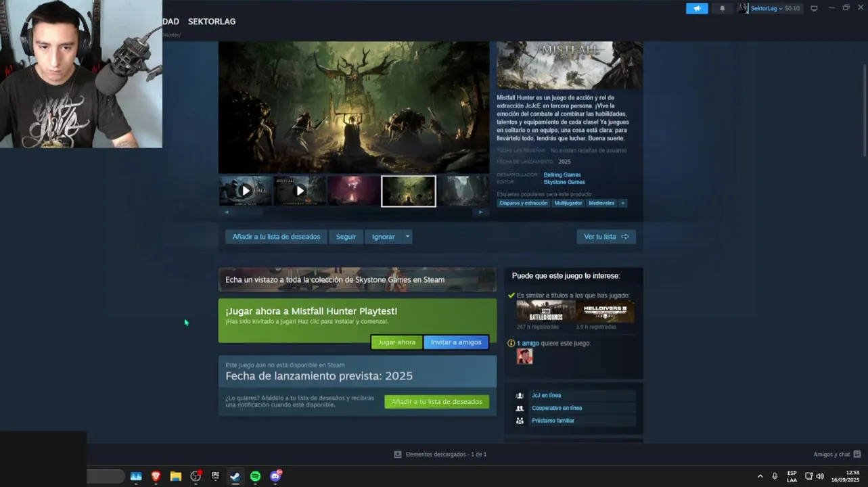Move thumbnail strip right with arrow
This screenshot has height=487, width=868.
(x=481, y=212)
